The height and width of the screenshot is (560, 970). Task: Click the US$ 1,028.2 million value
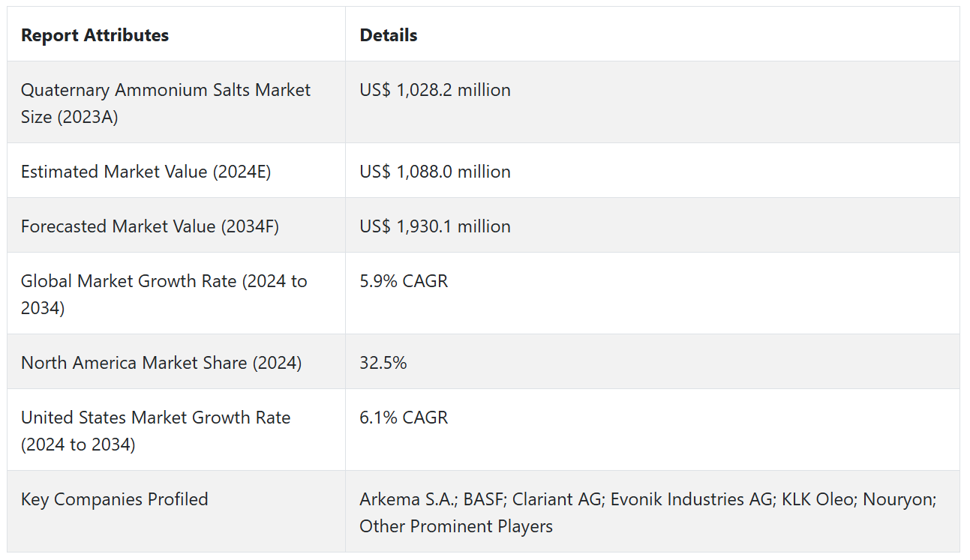[435, 90]
